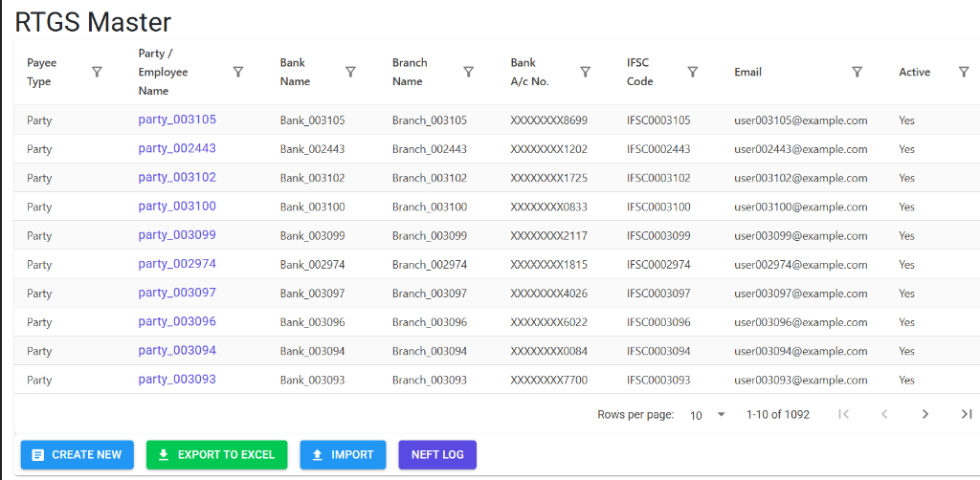
Task: Sort by Branch Name column header
Action: [x=410, y=72]
